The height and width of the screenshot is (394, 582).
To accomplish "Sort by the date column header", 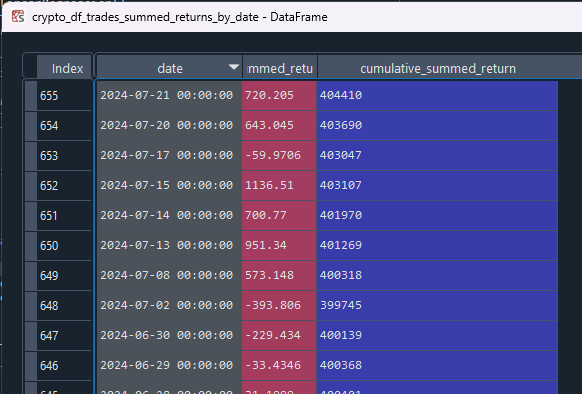I will (x=169, y=68).
